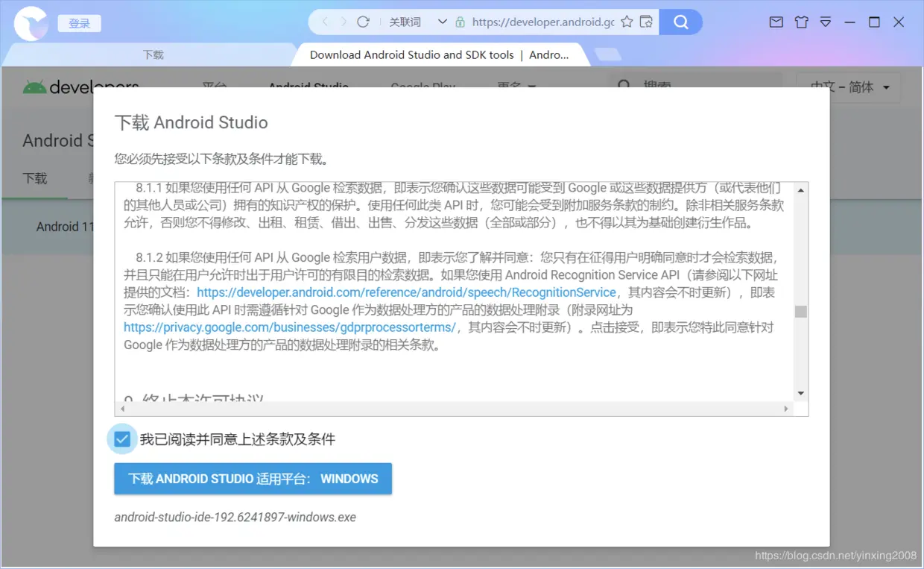Open the browser menu triangle icon

pos(826,22)
